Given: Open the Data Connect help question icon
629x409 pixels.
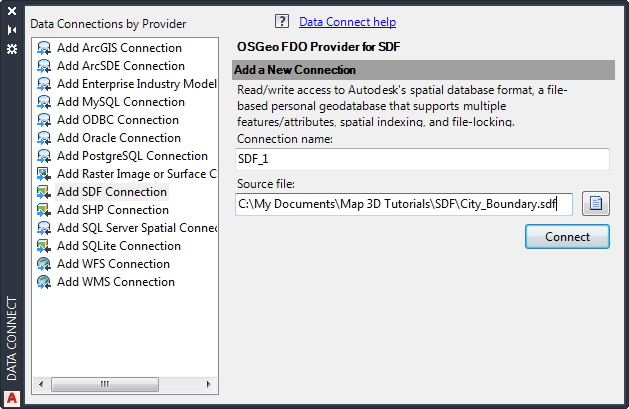Looking at the screenshot, I should click(281, 21).
